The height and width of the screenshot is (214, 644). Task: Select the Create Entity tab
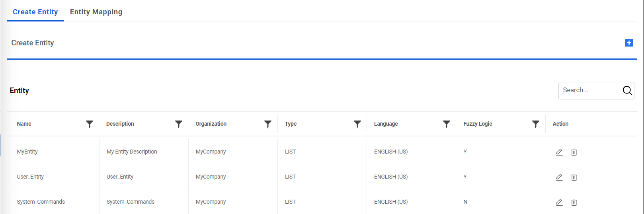[35, 12]
